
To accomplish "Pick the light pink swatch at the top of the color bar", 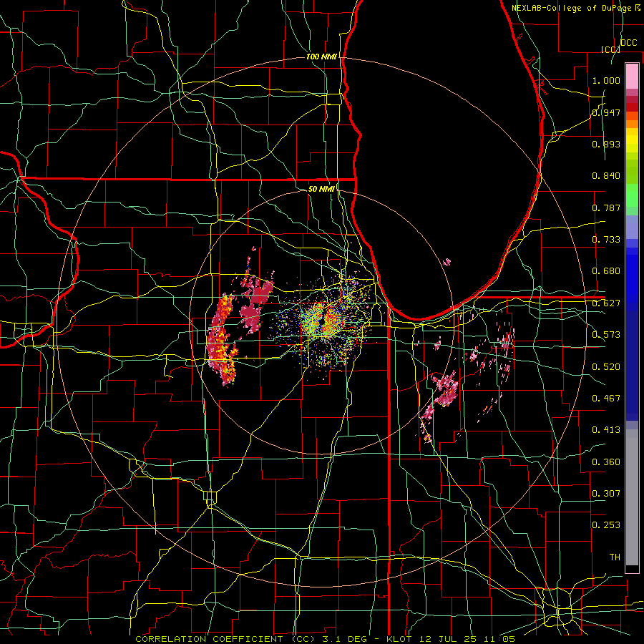I will point(632,76).
